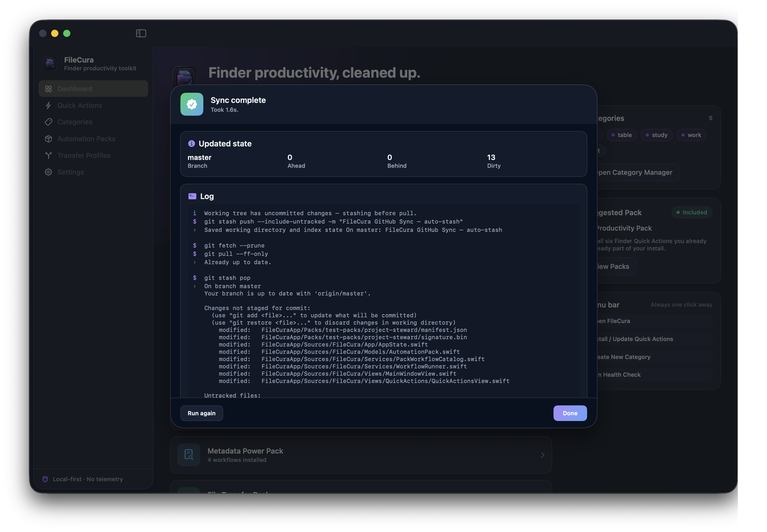
Task: Click Create New Category menu bar action
Action: [654, 357]
